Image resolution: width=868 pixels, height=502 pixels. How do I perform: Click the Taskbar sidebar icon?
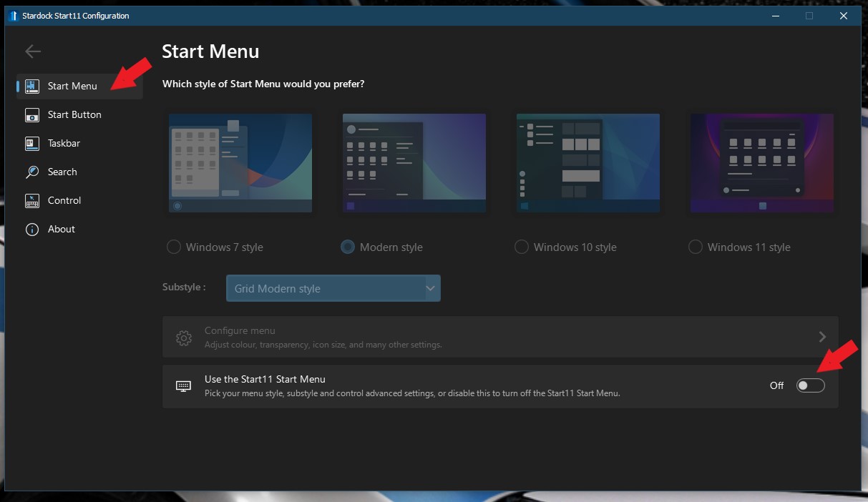(x=31, y=144)
